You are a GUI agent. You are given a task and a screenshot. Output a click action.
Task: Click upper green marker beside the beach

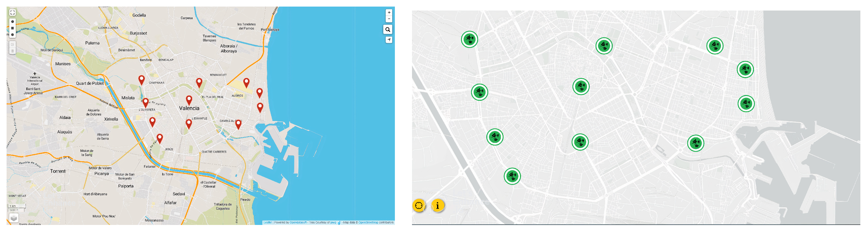click(x=745, y=69)
